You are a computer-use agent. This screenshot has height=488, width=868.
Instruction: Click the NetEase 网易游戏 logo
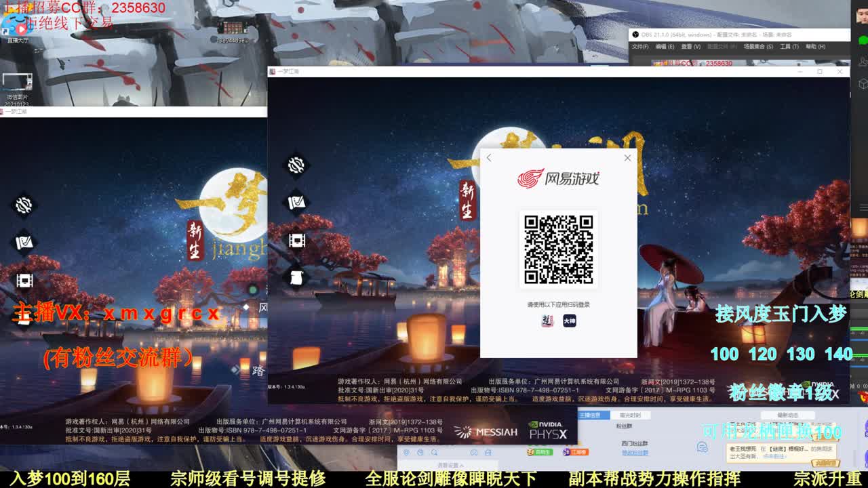pyautogui.click(x=559, y=178)
